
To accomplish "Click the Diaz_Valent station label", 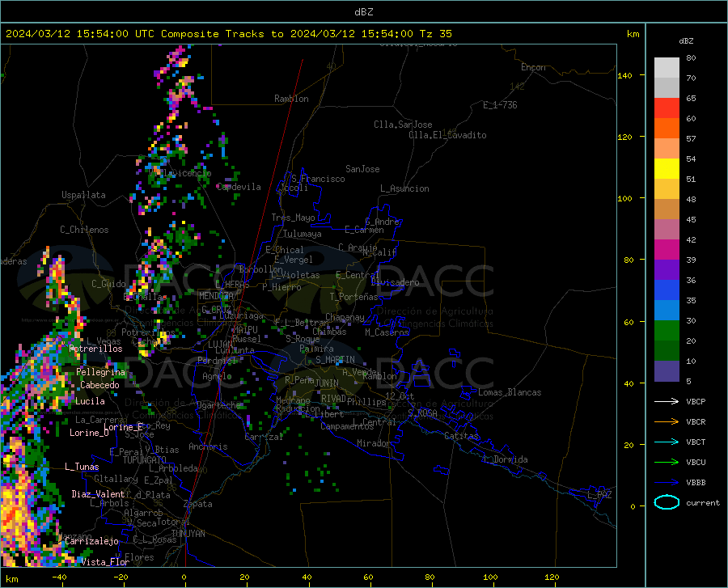I will coord(98,494).
